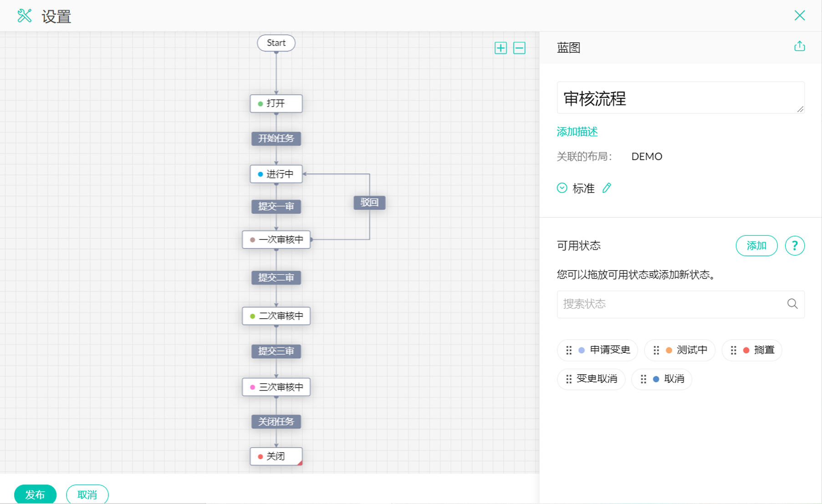This screenshot has height=504, width=822.
Task: Zoom out using the minus icon on canvas
Action: click(x=519, y=48)
